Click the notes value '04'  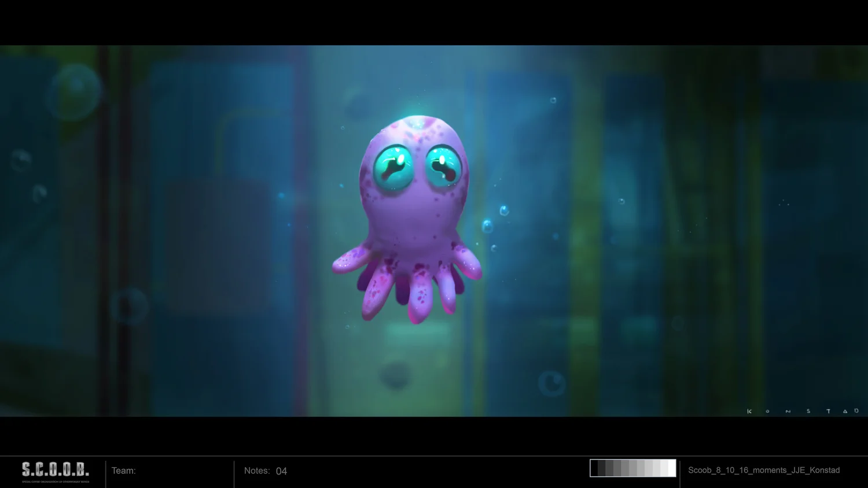[x=281, y=471]
